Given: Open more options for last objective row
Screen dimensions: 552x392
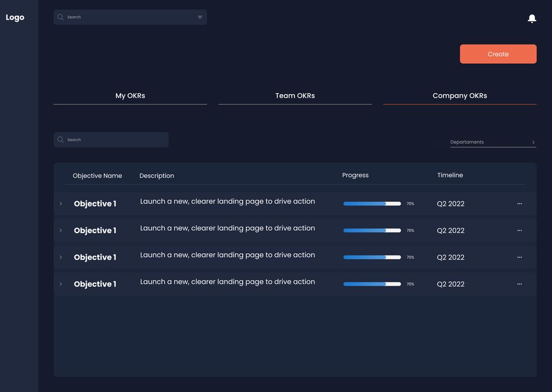Looking at the screenshot, I should tap(520, 284).
